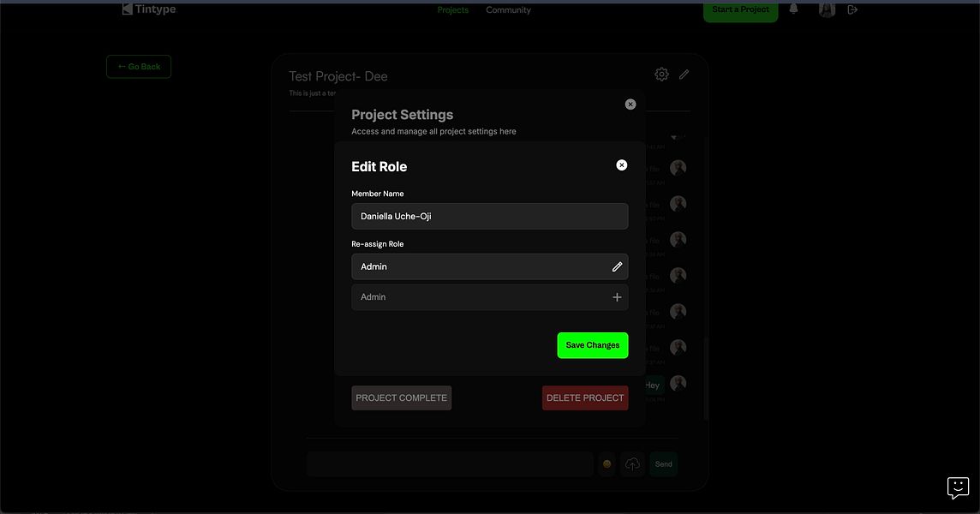Click DELETE PROJECT button
The height and width of the screenshot is (514, 980).
pos(585,397)
